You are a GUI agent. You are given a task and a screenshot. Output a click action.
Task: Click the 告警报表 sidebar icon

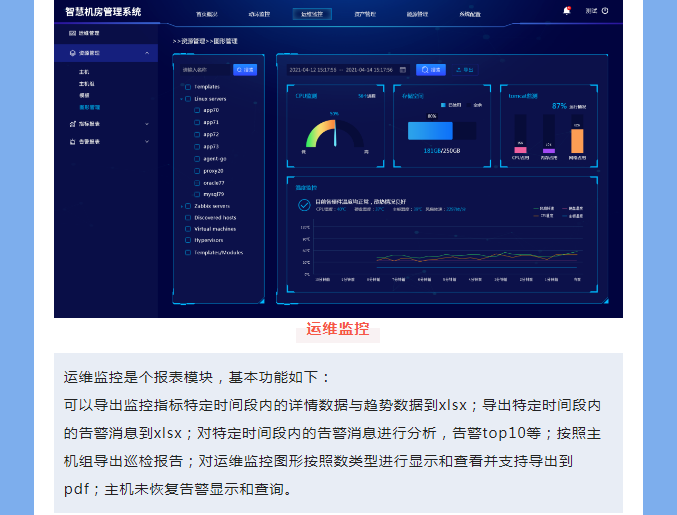71,142
